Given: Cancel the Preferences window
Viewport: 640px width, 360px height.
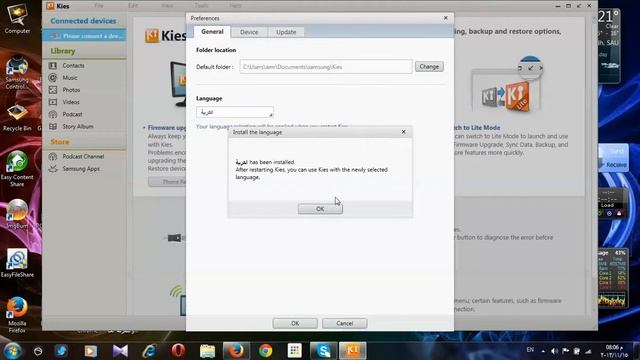Looking at the screenshot, I should click(344, 323).
